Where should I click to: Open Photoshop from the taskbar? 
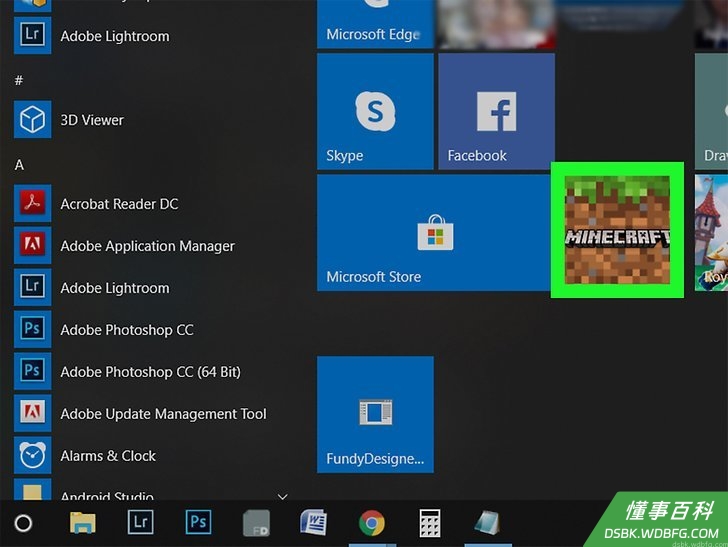pyautogui.click(x=198, y=522)
